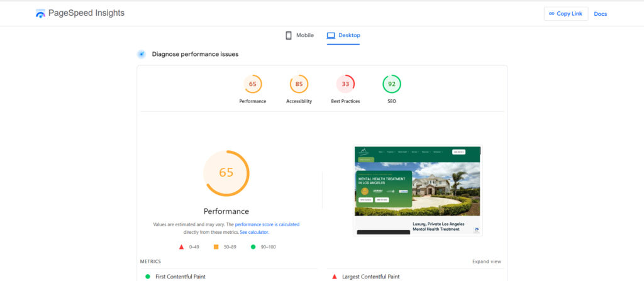Click the desktop monitor icon
Screen dimensions: 644x281
(331, 35)
